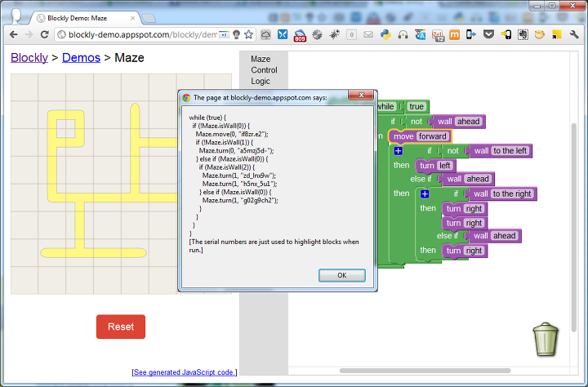Open 'right' dropdown on last turn block
This screenshot has height=387, width=588.
point(474,251)
